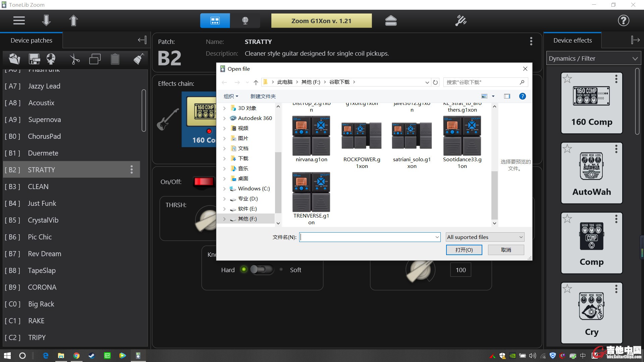Screen dimensions: 644x362
Task: Click the globe share patch icon
Action: (51, 59)
